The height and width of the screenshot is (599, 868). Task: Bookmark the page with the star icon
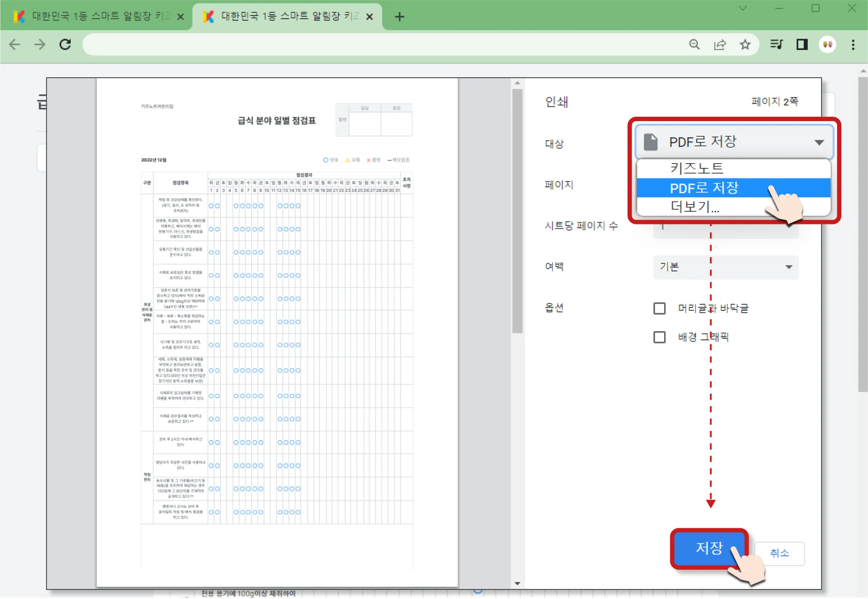pyautogui.click(x=745, y=44)
